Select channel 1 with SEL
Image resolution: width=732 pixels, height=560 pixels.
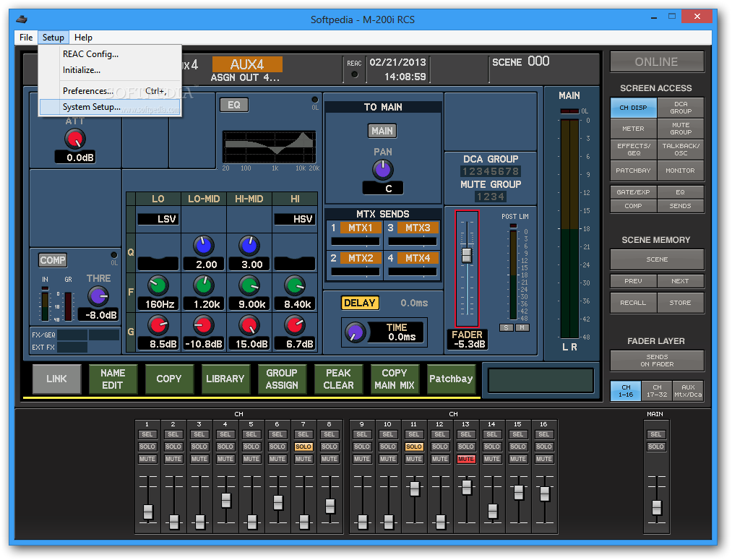[x=147, y=434]
